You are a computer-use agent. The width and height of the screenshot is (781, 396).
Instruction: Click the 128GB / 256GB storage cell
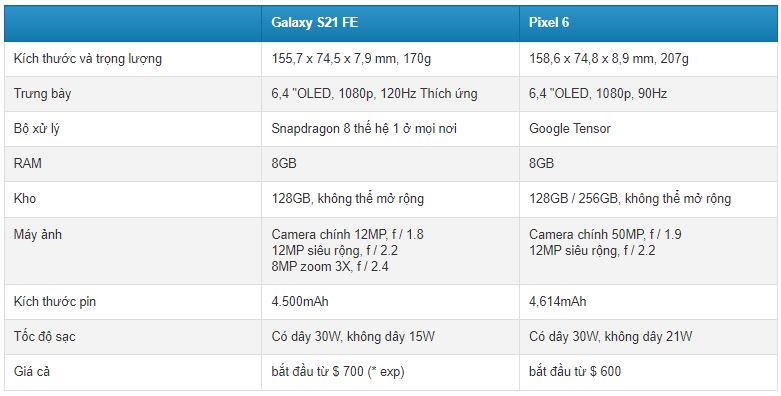point(630,199)
